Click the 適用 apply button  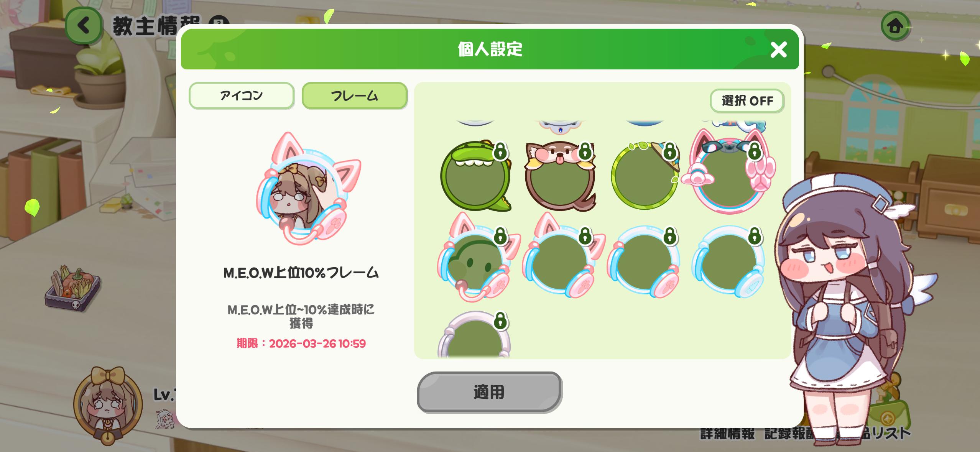(489, 392)
